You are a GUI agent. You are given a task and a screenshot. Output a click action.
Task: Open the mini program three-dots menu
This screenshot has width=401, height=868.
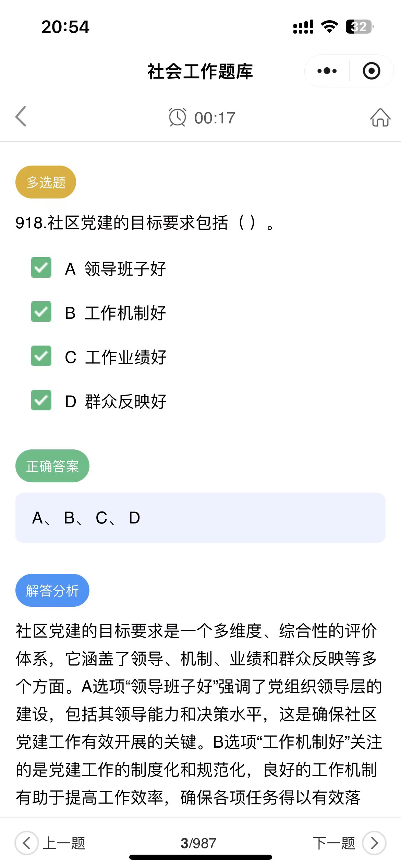tap(327, 71)
